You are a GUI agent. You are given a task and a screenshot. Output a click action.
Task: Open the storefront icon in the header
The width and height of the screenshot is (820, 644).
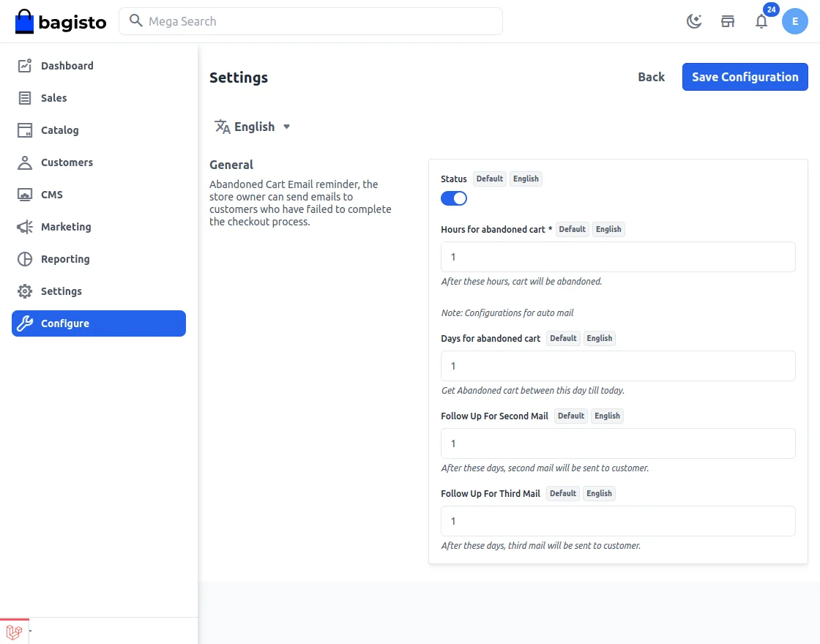coord(728,21)
